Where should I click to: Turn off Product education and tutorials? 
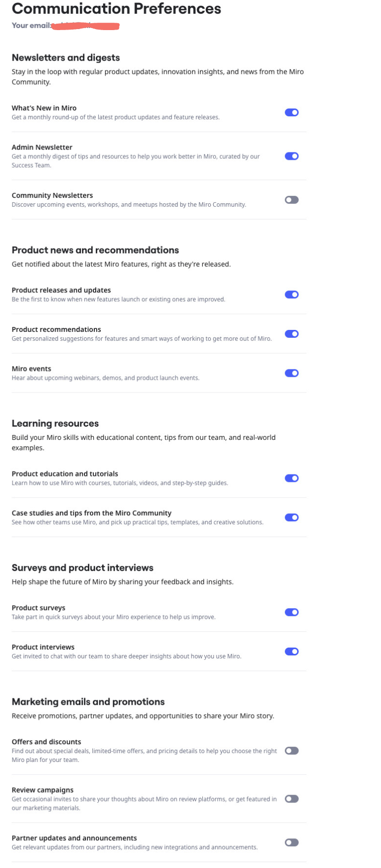[291, 478]
